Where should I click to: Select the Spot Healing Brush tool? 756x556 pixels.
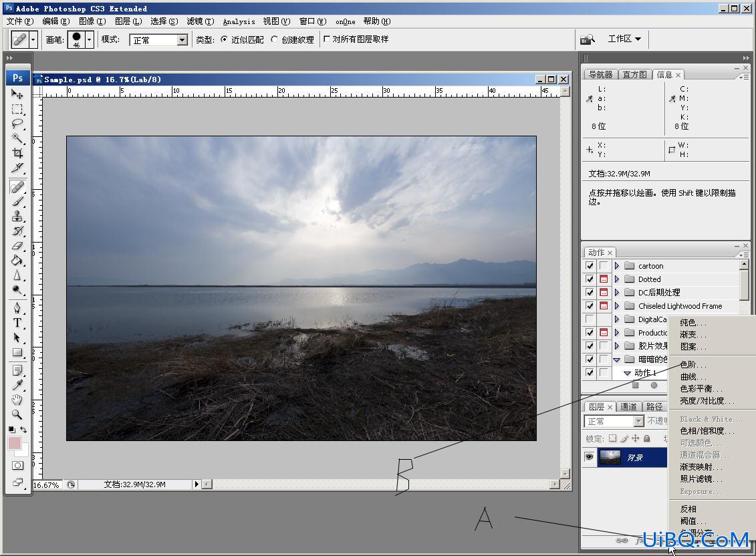(17, 186)
